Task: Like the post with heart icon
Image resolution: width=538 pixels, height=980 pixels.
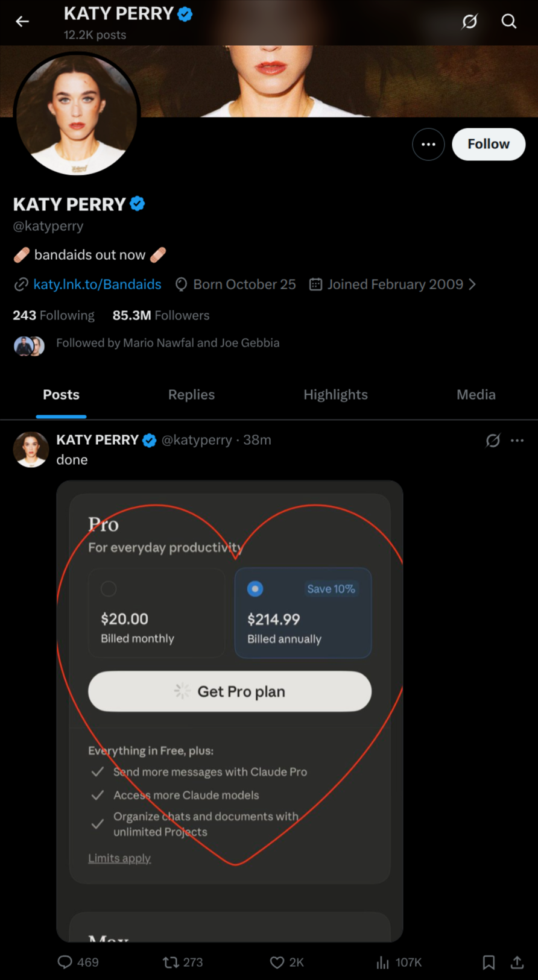Action: coord(277,962)
